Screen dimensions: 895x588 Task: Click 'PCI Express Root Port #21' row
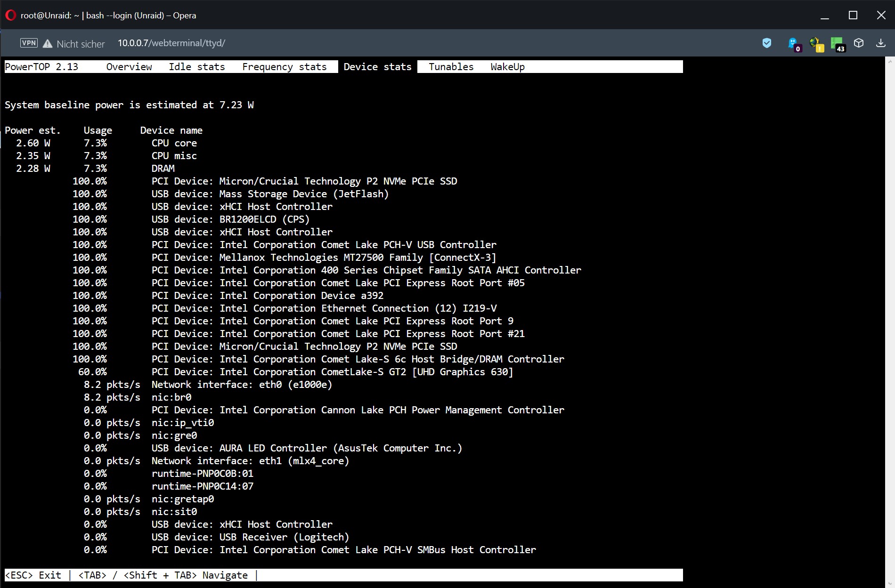click(x=338, y=334)
